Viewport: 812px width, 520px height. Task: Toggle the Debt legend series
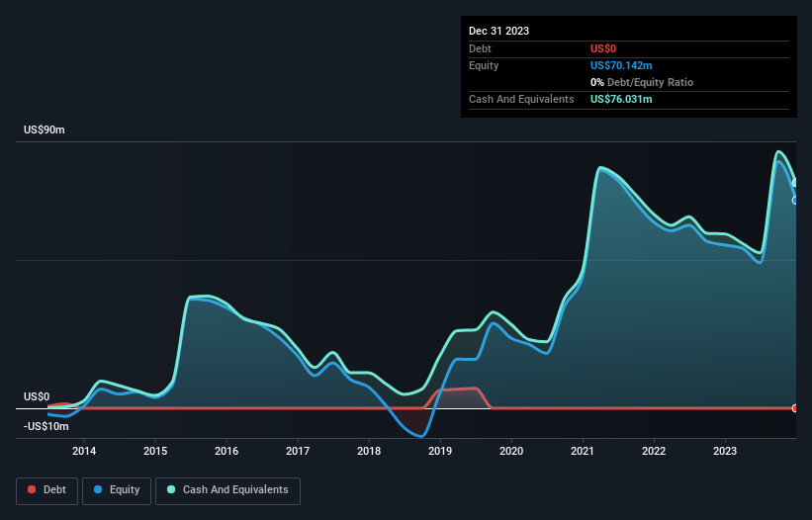coord(46,490)
